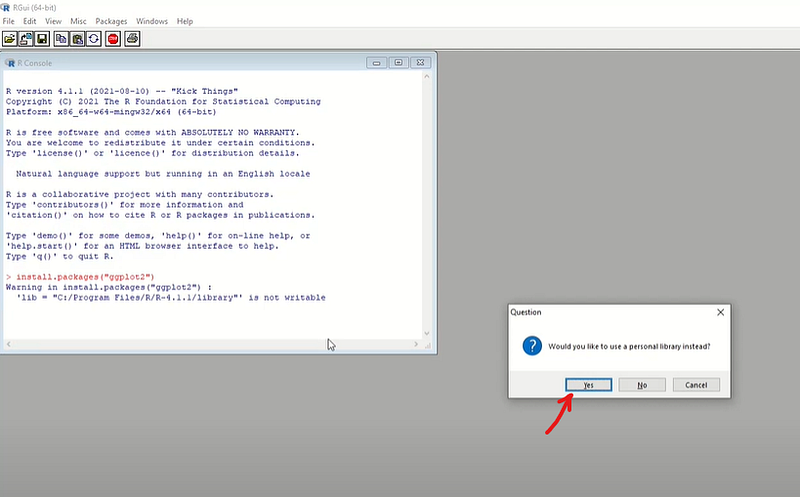Open the Windows menu

coord(152,21)
